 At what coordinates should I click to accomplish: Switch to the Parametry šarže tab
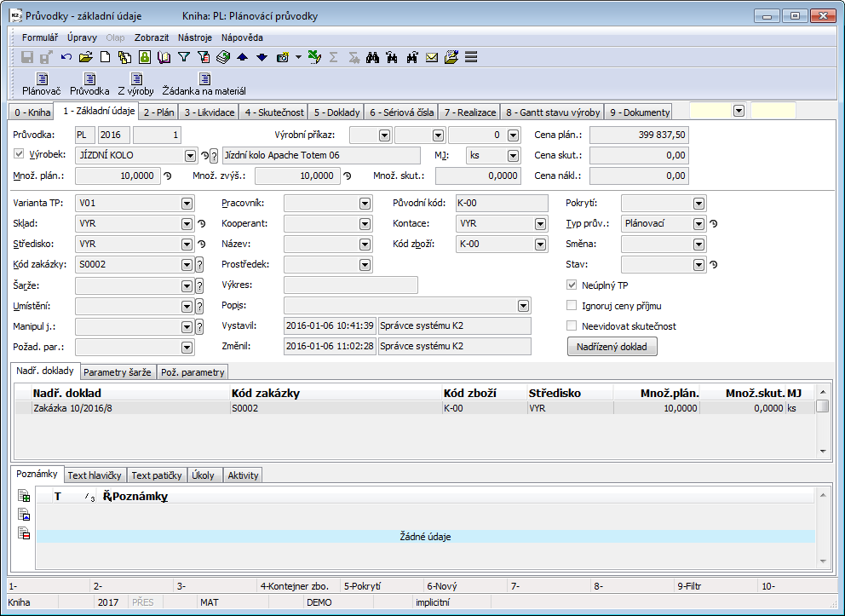click(x=119, y=372)
